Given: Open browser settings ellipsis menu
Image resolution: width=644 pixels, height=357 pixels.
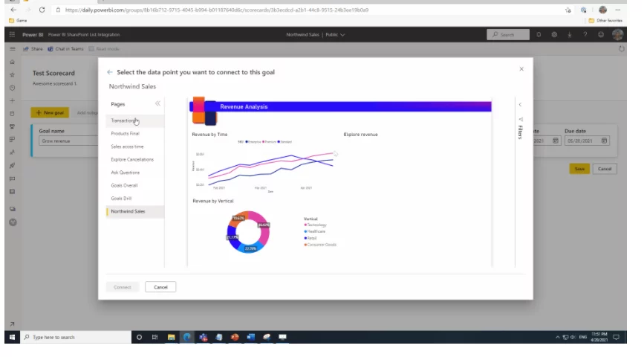Looking at the screenshot, I should click(x=618, y=10).
